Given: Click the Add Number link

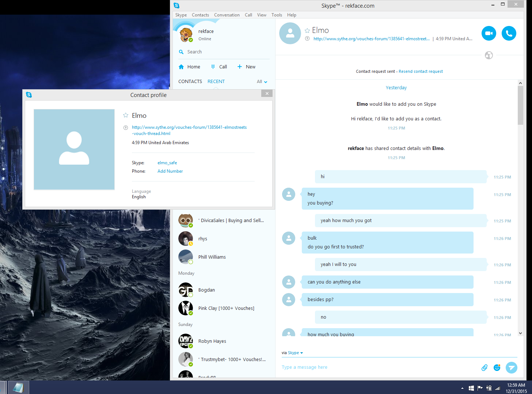Looking at the screenshot, I should (x=170, y=171).
